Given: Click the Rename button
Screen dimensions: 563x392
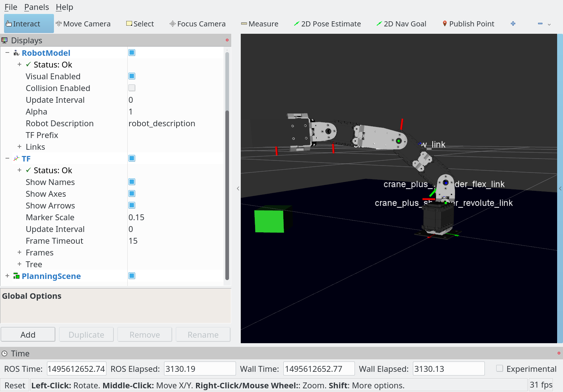Looking at the screenshot, I should pos(203,334).
